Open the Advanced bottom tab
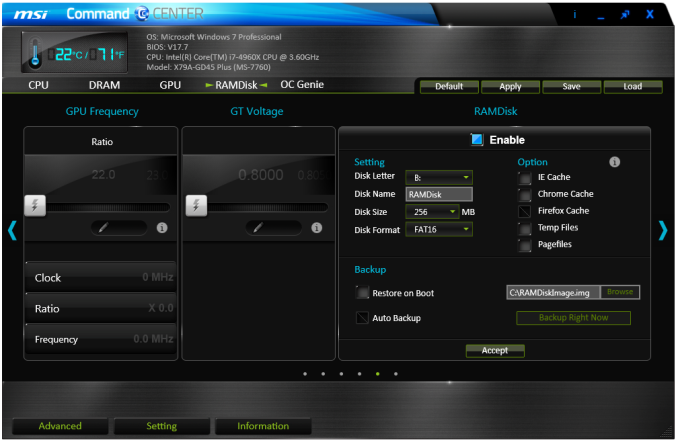The height and width of the screenshot is (442, 678). 60,426
